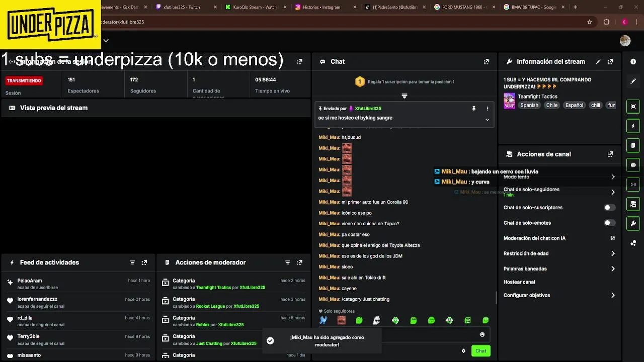This screenshot has width=644, height=362.
Task: Click the pencil edit icon in right sidebar
Action: (x=633, y=81)
